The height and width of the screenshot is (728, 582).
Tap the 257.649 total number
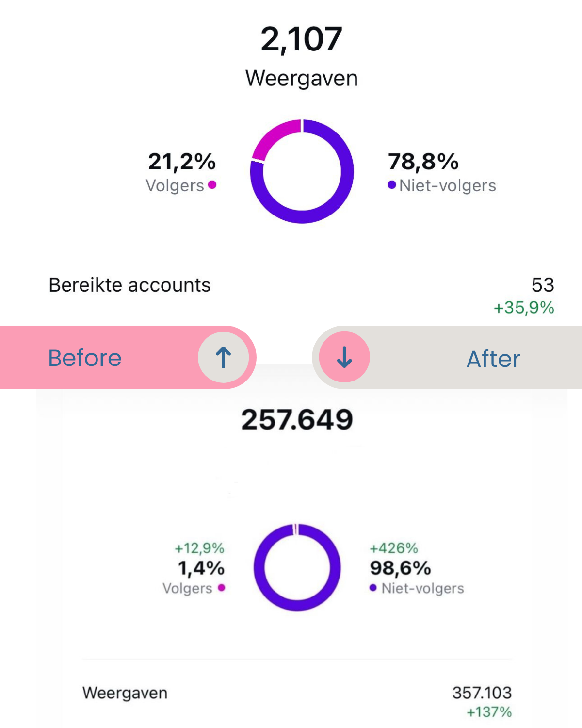pos(297,420)
